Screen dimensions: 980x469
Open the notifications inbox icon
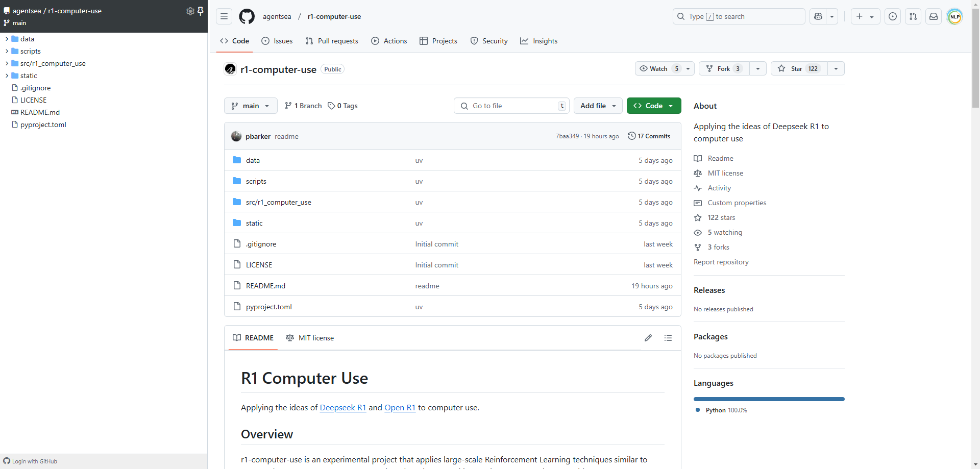point(934,16)
